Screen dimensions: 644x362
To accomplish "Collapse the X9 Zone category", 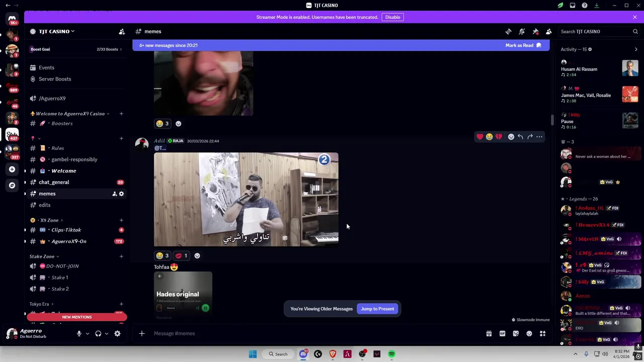I will [47, 220].
